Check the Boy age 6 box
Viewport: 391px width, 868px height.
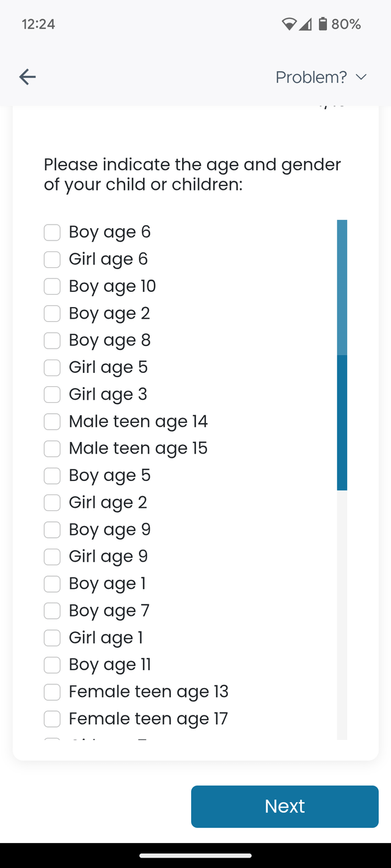52,232
